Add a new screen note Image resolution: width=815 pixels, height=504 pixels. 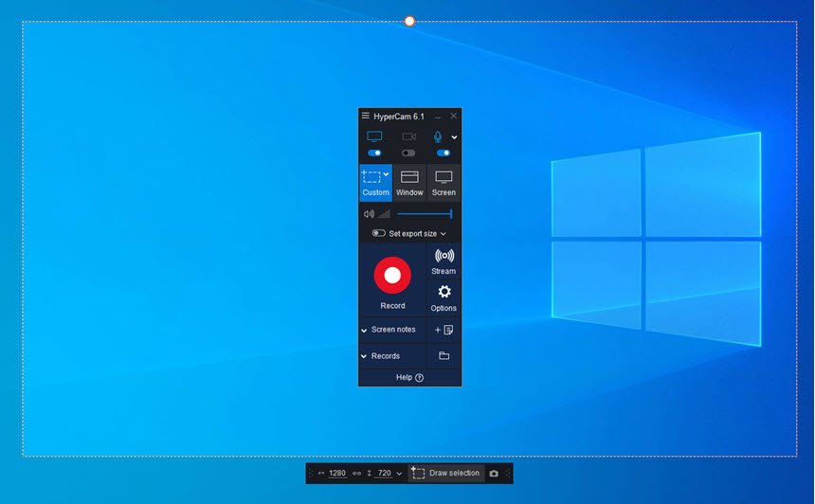[x=444, y=330]
